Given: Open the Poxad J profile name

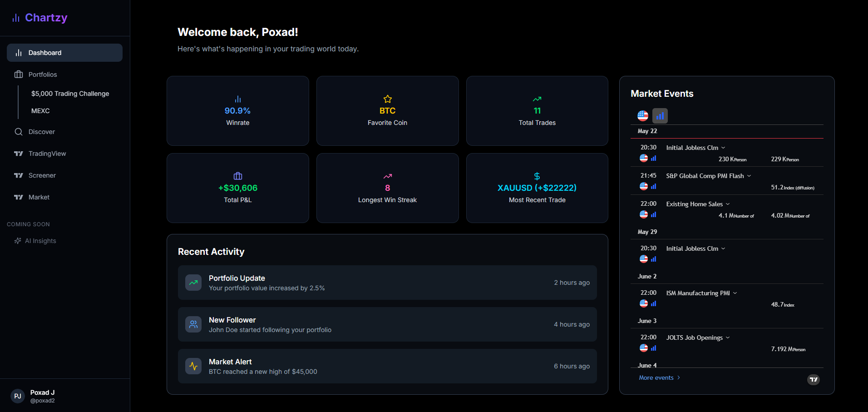Looking at the screenshot, I should tap(43, 392).
